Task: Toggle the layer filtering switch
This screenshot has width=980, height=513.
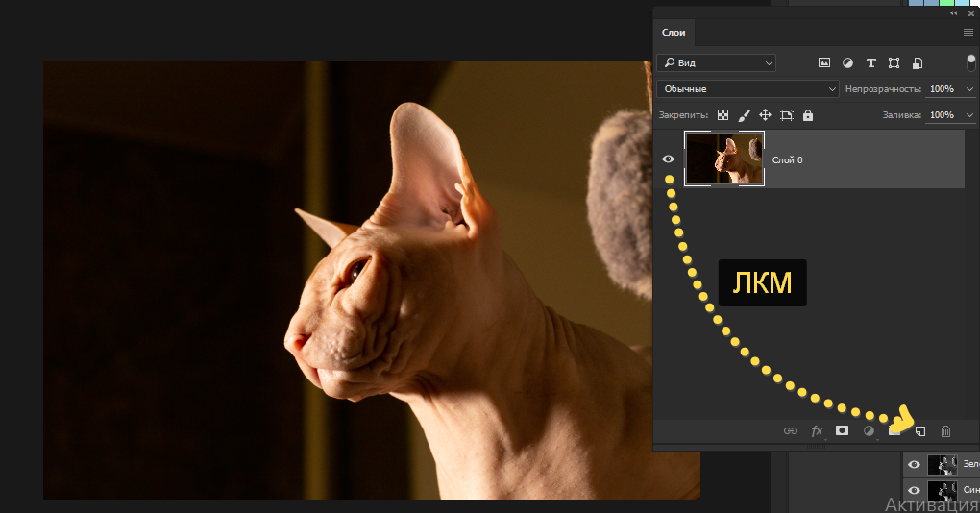Action: tap(970, 62)
